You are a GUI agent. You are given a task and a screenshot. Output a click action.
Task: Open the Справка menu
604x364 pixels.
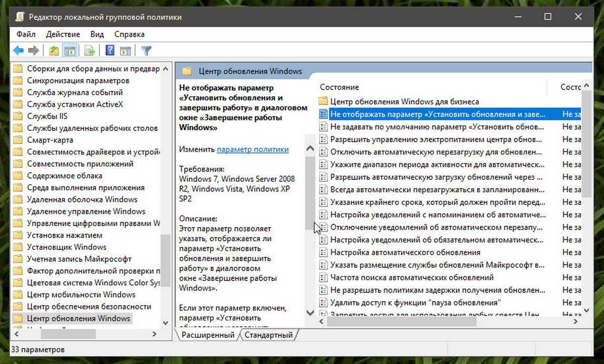click(x=129, y=34)
